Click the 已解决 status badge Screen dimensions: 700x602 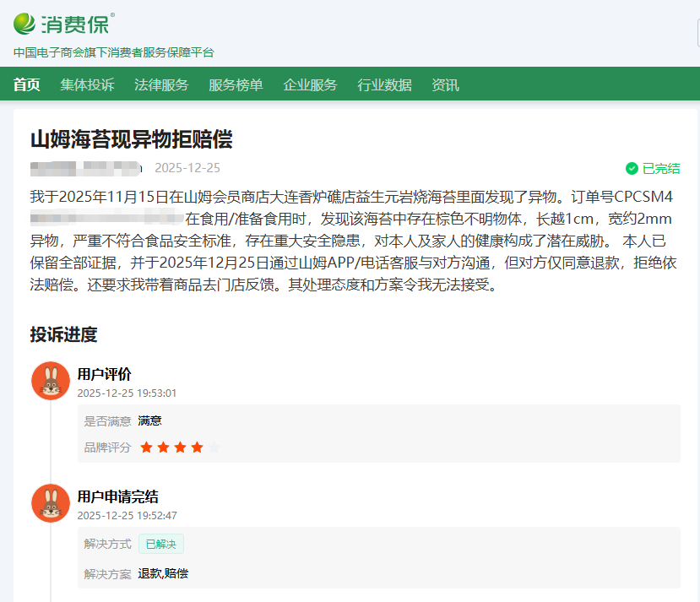[160, 544]
